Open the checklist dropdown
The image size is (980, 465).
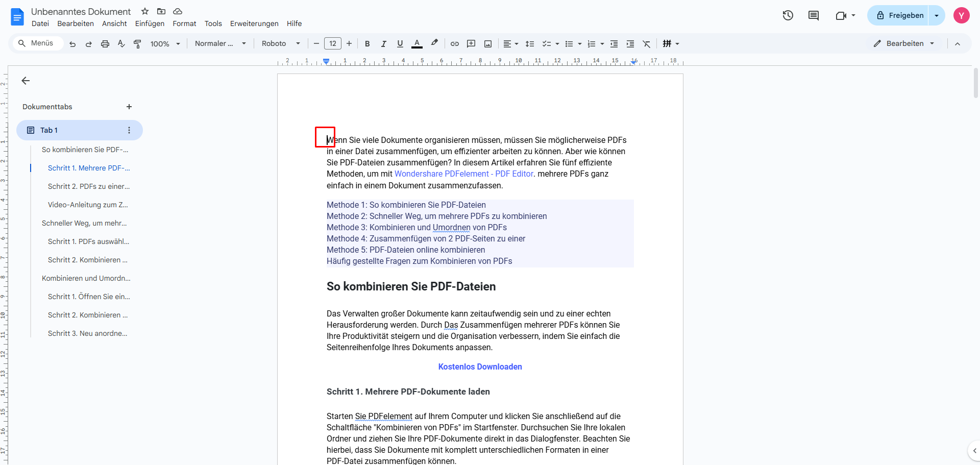tap(551, 44)
